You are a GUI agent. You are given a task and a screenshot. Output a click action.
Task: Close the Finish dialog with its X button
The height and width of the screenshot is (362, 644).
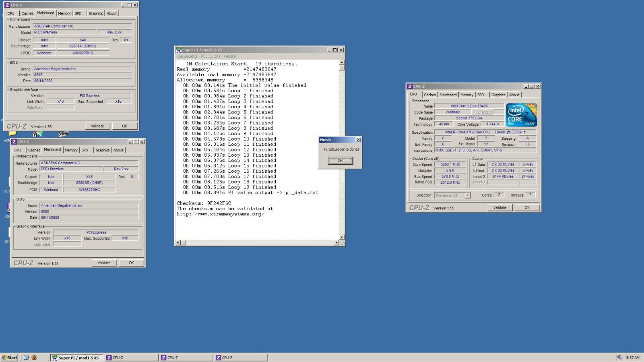[x=358, y=140]
